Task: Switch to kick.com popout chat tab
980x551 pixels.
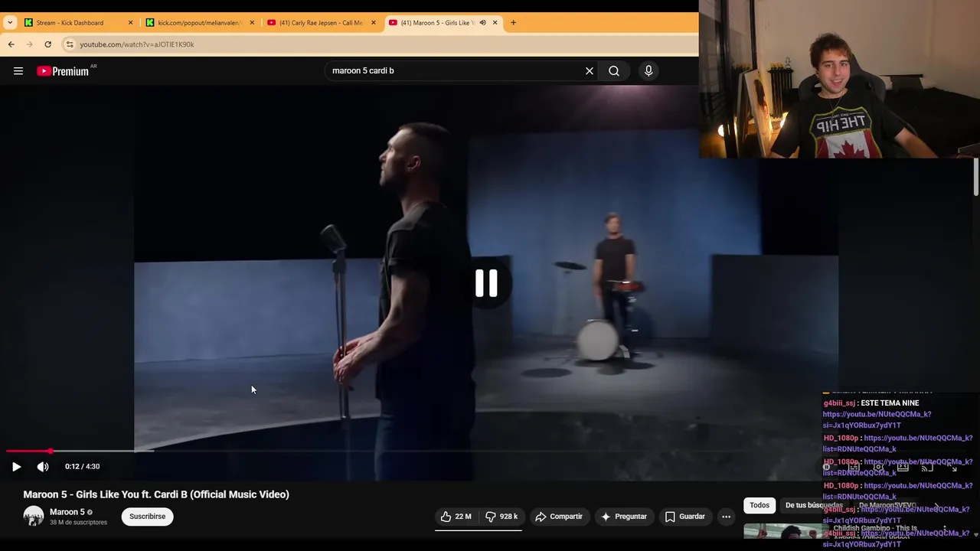Action: click(x=199, y=23)
